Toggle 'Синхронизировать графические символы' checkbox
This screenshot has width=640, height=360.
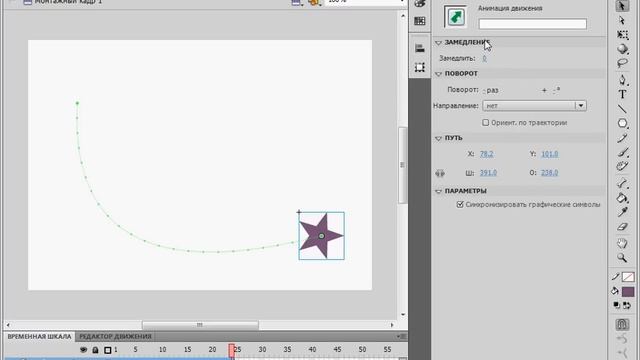460,204
